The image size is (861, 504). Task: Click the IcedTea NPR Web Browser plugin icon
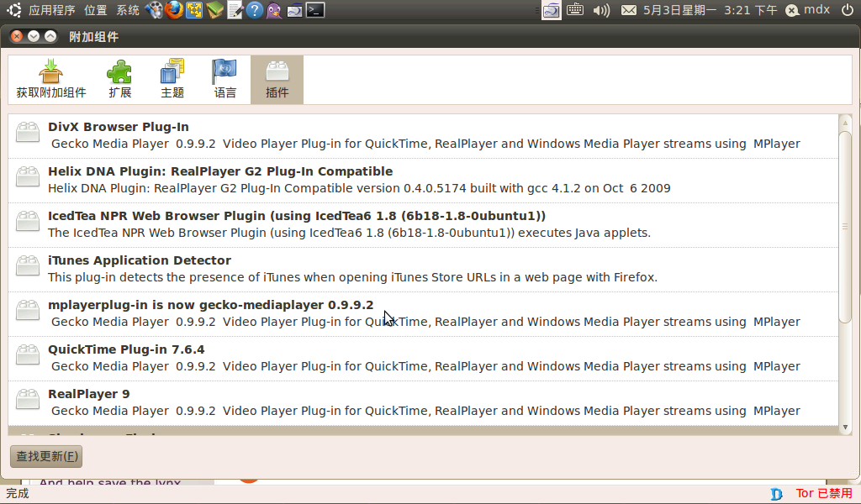pos(28,221)
